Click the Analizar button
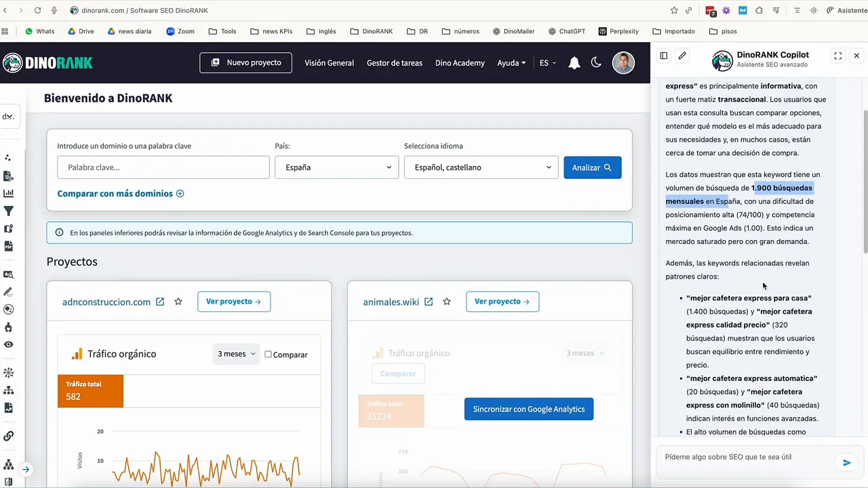This screenshot has height=488, width=868. click(592, 167)
